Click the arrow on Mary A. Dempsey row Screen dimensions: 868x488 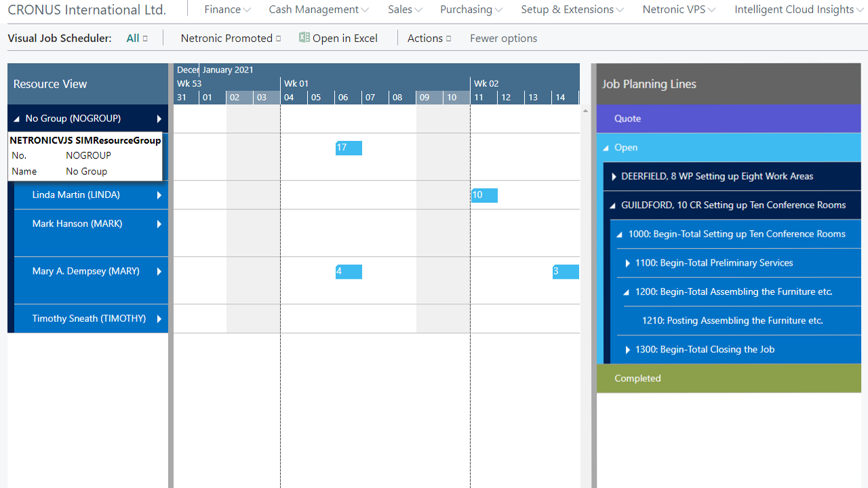159,271
